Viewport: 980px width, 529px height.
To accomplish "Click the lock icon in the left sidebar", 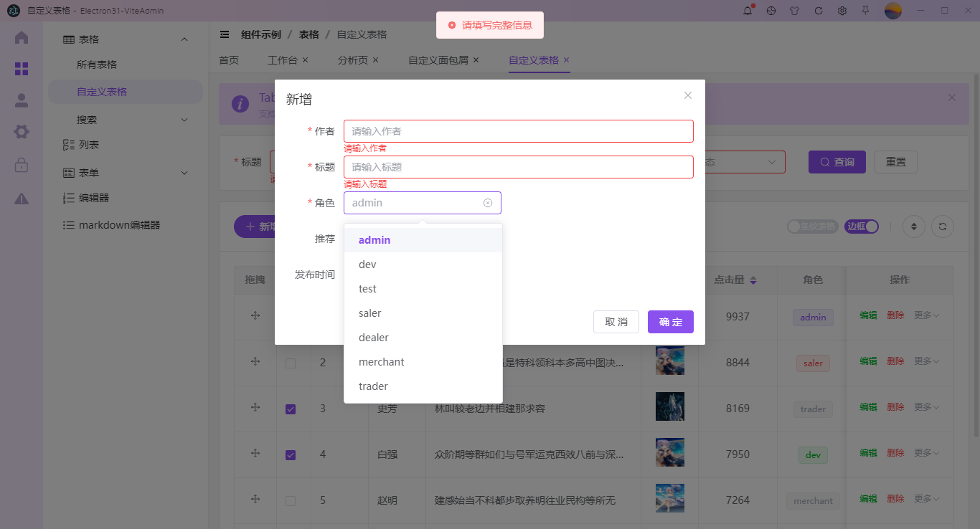I will [x=21, y=166].
